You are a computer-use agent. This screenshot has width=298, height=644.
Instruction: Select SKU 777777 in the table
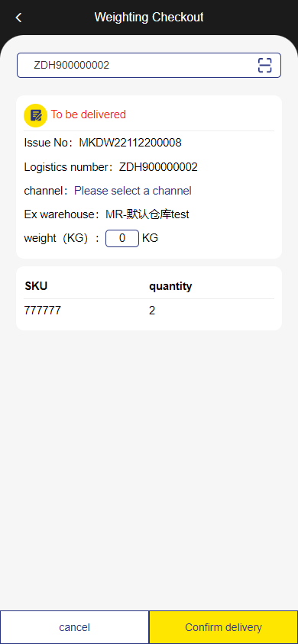click(x=43, y=311)
